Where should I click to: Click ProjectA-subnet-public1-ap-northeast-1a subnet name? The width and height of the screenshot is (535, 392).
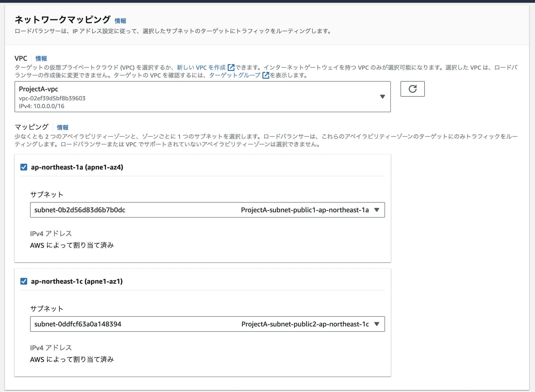pyautogui.click(x=305, y=210)
